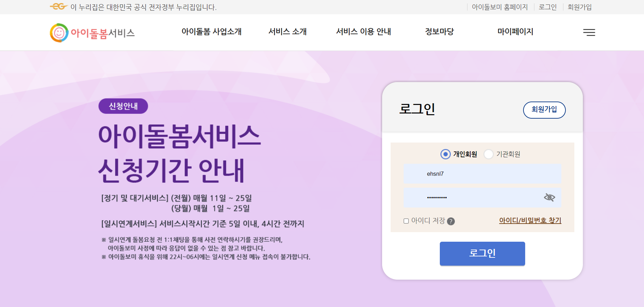Click the eGov logo icon
644x307 pixels.
coord(58,6)
